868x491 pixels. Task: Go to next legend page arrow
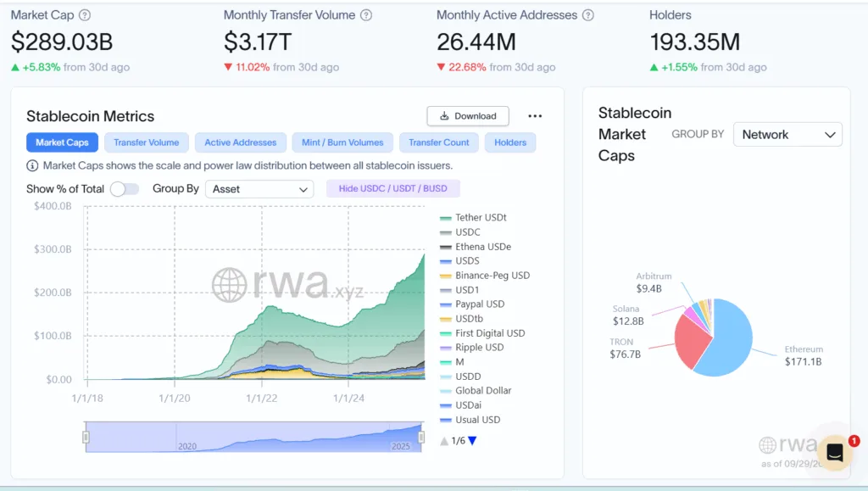point(472,440)
